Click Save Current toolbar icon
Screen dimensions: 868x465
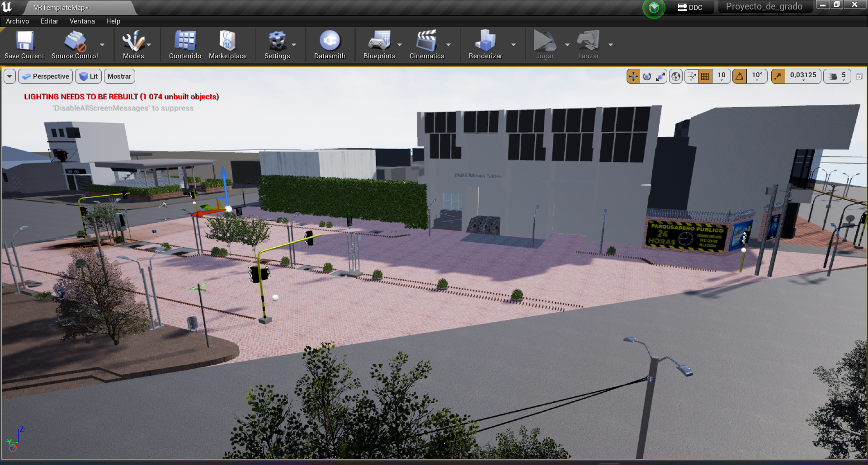coord(24,44)
